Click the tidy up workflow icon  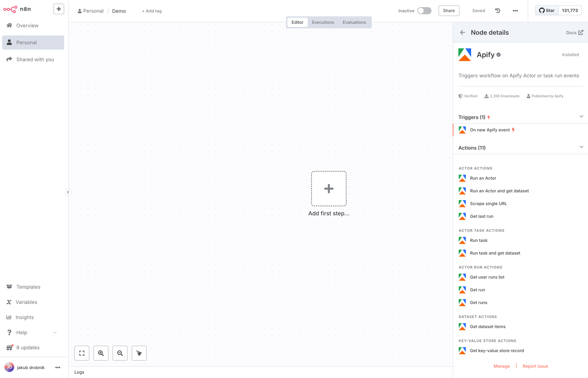[x=139, y=353]
